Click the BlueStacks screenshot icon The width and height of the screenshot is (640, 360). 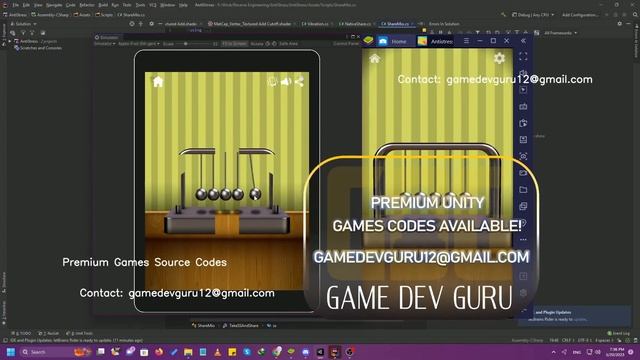click(523, 156)
